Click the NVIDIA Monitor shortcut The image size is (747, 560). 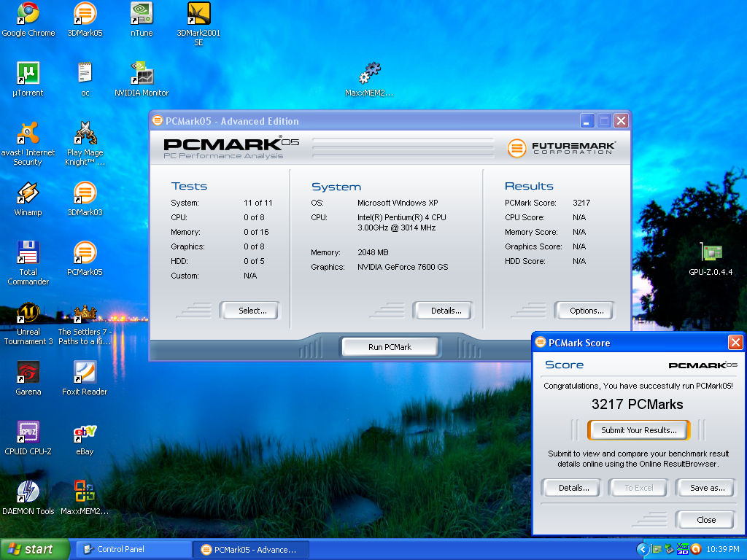[142, 79]
